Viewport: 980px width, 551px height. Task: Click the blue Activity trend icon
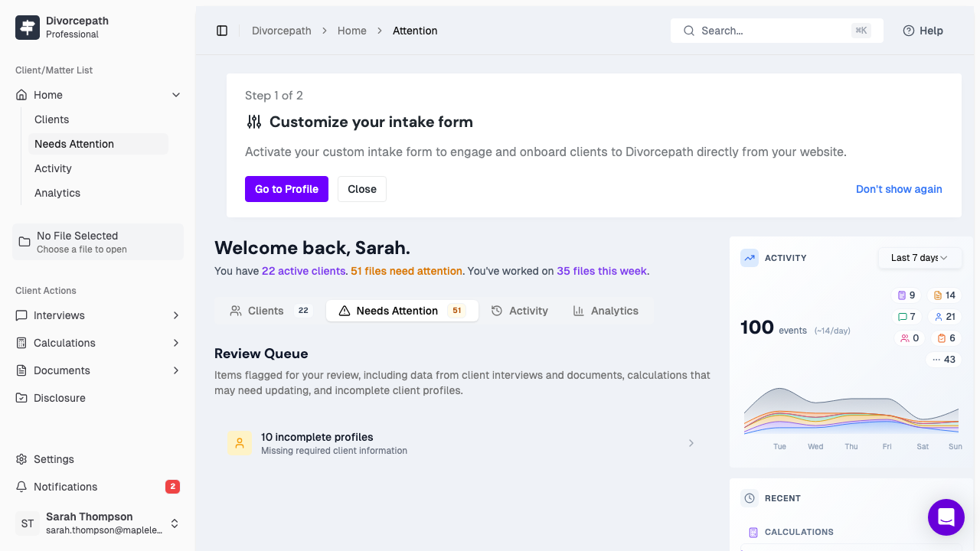coord(750,258)
